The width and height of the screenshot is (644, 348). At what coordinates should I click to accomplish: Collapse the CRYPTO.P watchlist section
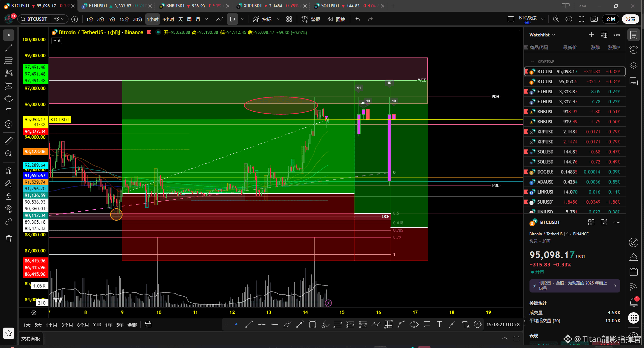pos(532,62)
